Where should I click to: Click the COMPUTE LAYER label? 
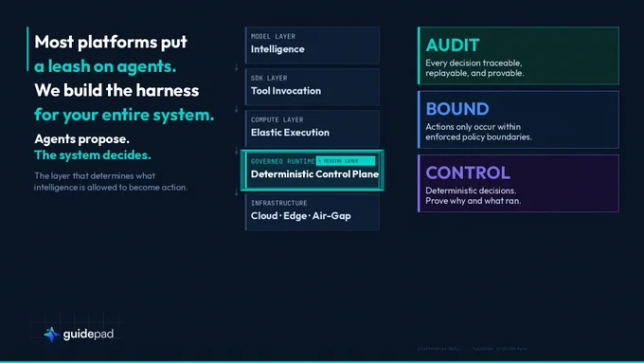[x=277, y=119]
